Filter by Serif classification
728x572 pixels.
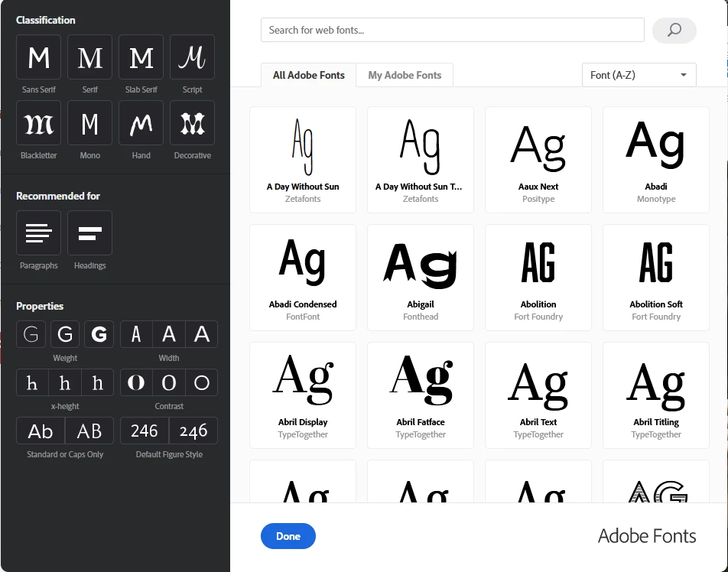pos(89,57)
